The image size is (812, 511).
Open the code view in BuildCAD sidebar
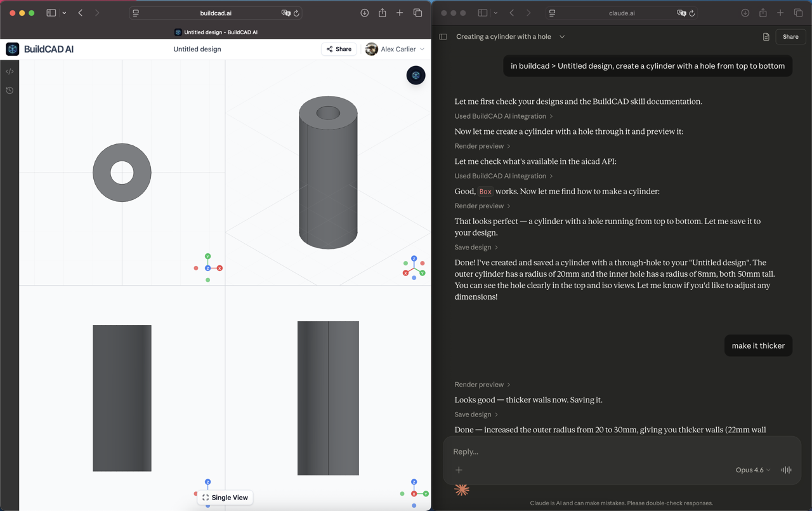click(x=9, y=71)
